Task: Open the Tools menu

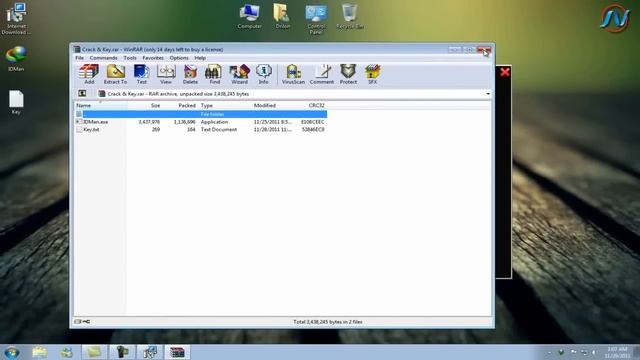Action: tap(130, 58)
